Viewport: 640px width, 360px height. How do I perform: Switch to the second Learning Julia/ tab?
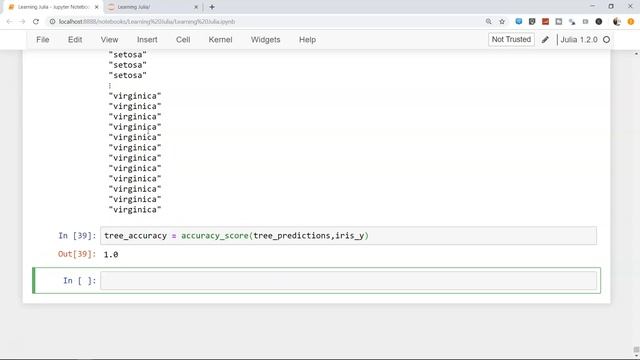(x=151, y=7)
